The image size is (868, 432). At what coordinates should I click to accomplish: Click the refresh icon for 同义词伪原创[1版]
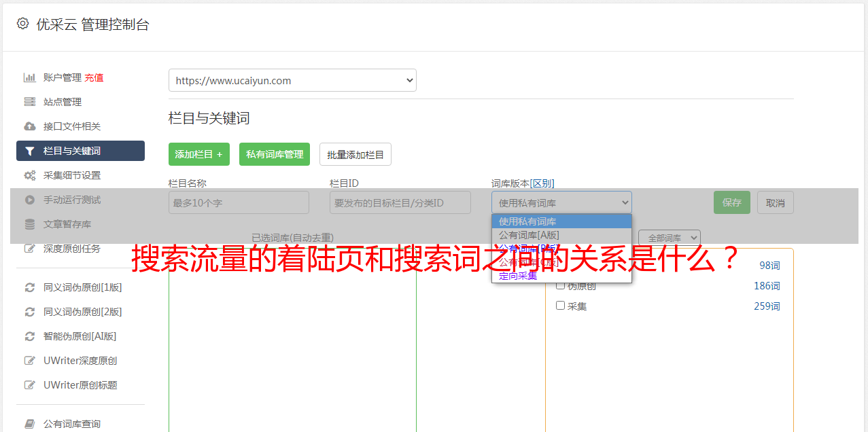coord(29,287)
